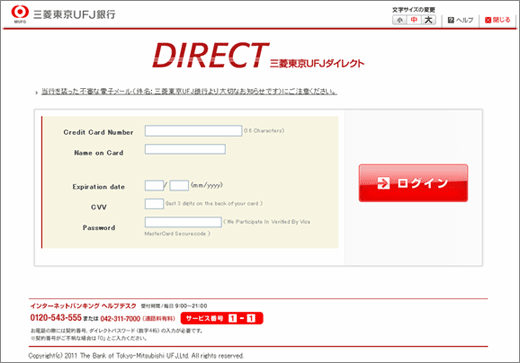The image size is (520, 363).
Task: Focus the Password input field
Action: coord(183,222)
